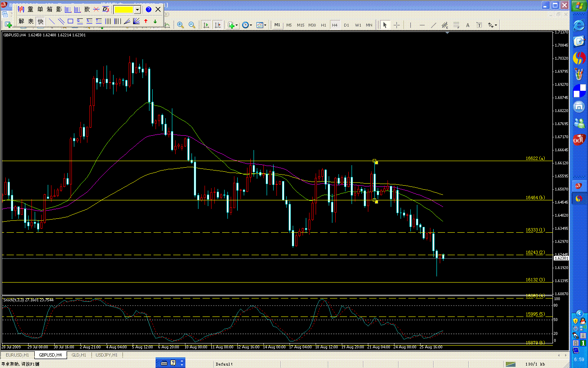Click the crossed-out D delete icon

coord(106,9)
